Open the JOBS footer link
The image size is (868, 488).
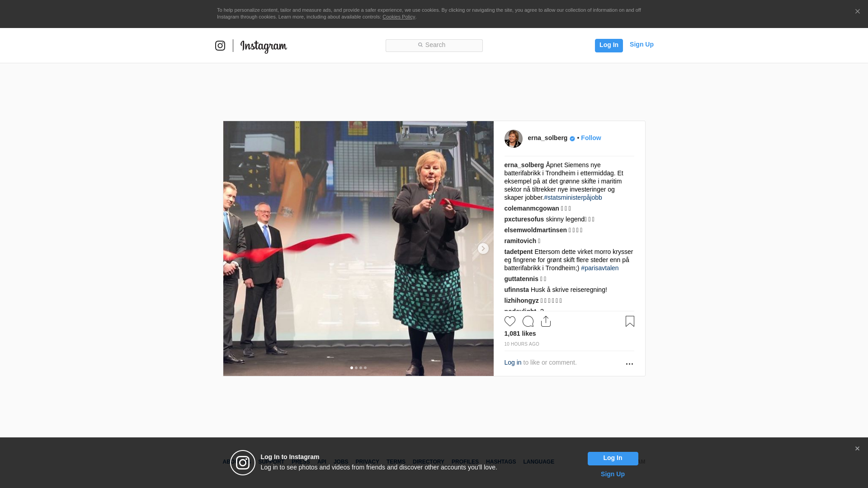341,462
